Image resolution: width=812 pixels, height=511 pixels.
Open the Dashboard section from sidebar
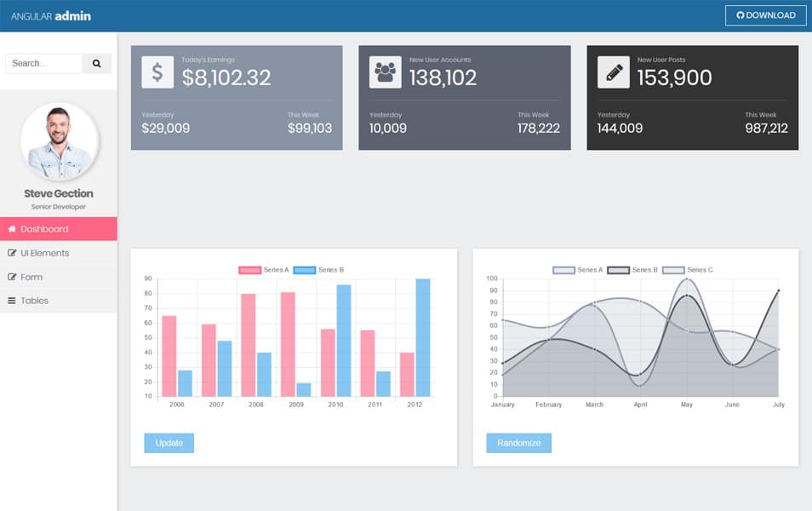click(x=46, y=228)
